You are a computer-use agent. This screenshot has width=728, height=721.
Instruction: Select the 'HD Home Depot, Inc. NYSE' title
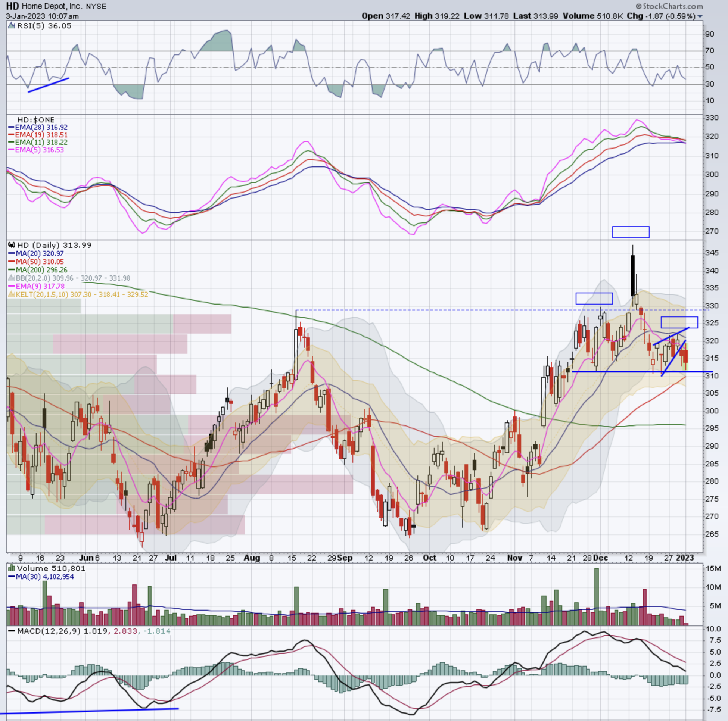point(56,6)
